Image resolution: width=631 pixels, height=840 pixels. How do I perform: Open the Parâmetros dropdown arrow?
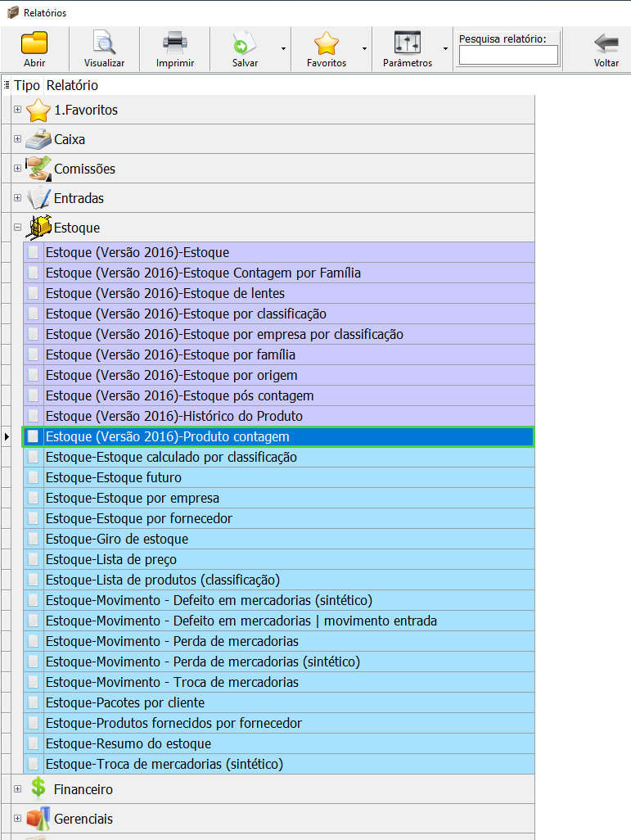445,48
